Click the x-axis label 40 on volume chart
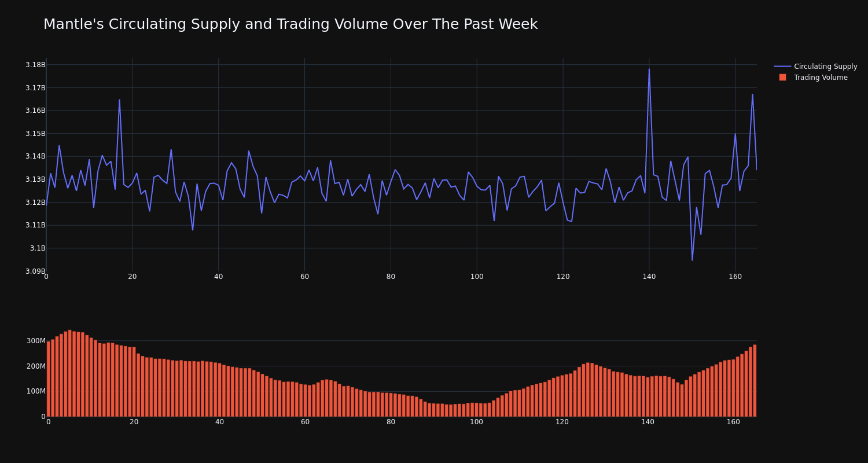 [x=219, y=422]
